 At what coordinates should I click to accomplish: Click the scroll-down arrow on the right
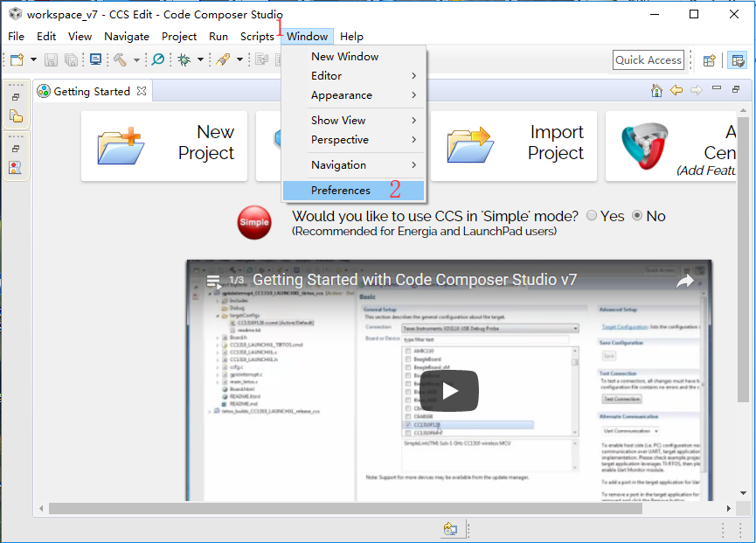(x=743, y=493)
